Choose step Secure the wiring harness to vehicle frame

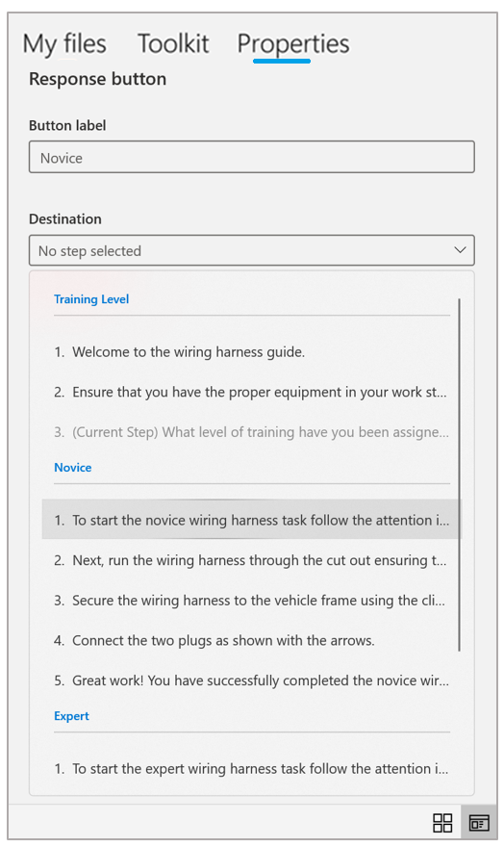pyautogui.click(x=252, y=601)
